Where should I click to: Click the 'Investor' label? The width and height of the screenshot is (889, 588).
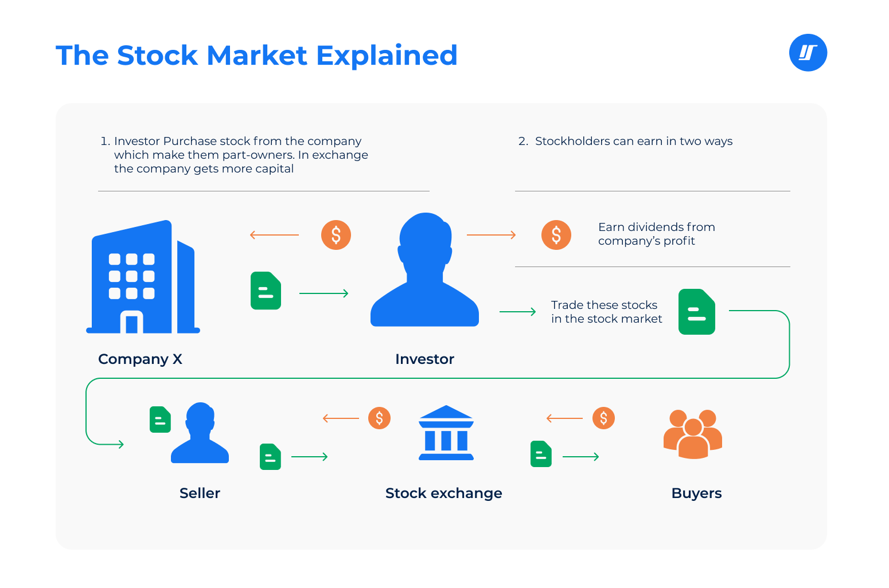coord(424,359)
